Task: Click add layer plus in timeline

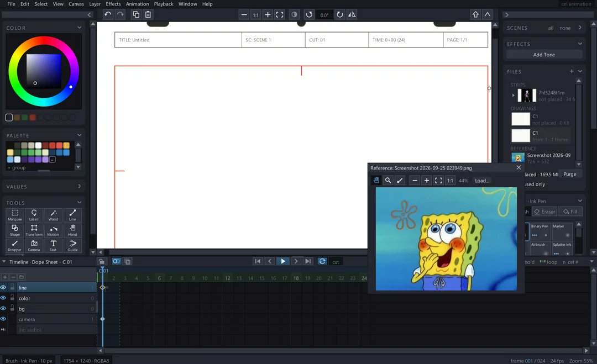Action: [5, 277]
